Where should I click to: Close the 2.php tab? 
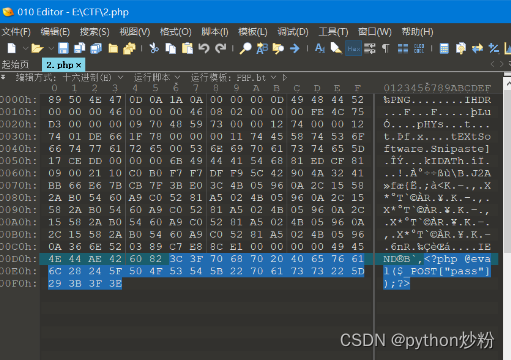(x=79, y=65)
